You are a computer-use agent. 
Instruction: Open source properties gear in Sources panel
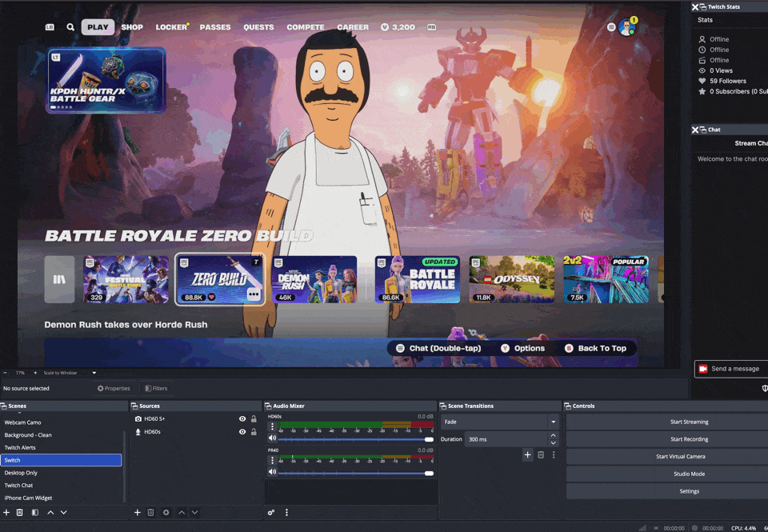click(166, 512)
